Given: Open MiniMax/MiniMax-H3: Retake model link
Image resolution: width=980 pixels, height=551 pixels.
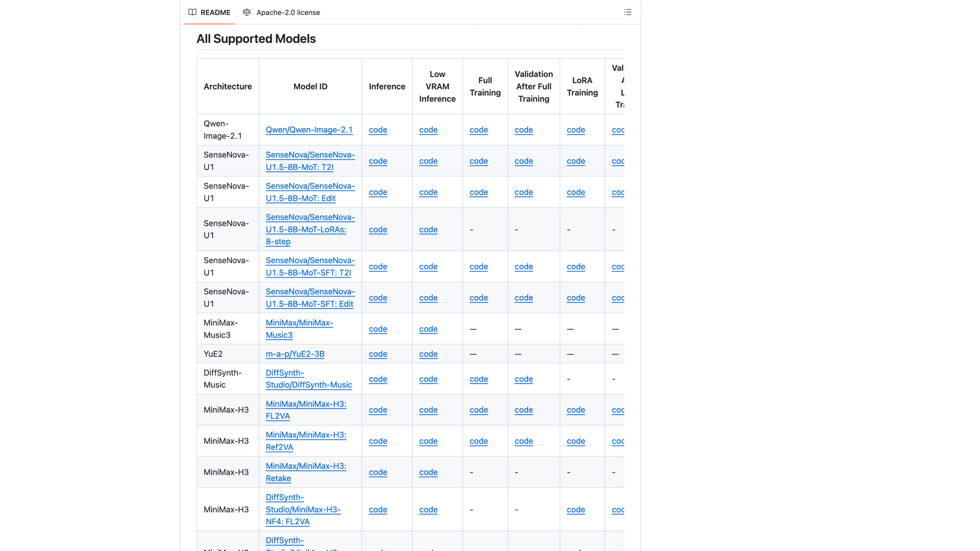Looking at the screenshot, I should (x=306, y=472).
